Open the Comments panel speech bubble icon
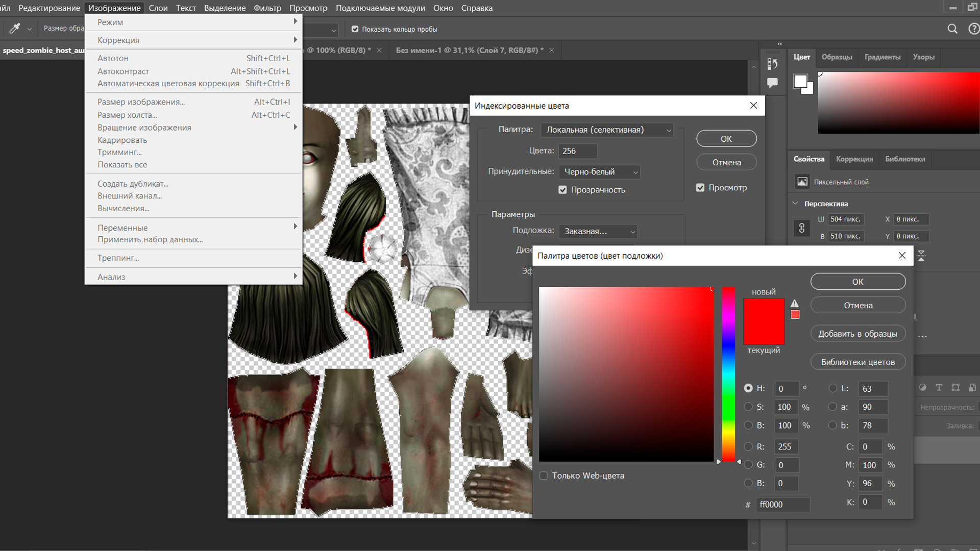Image resolution: width=980 pixels, height=551 pixels. [x=772, y=83]
